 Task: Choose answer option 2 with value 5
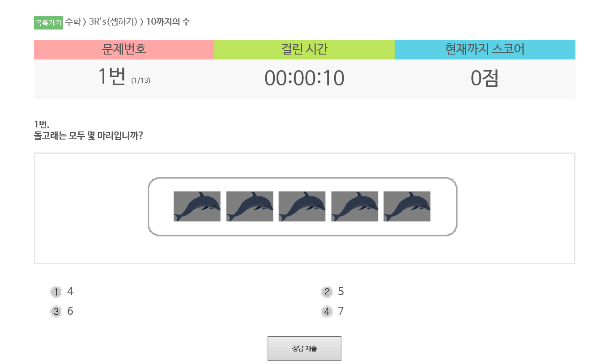327,292
